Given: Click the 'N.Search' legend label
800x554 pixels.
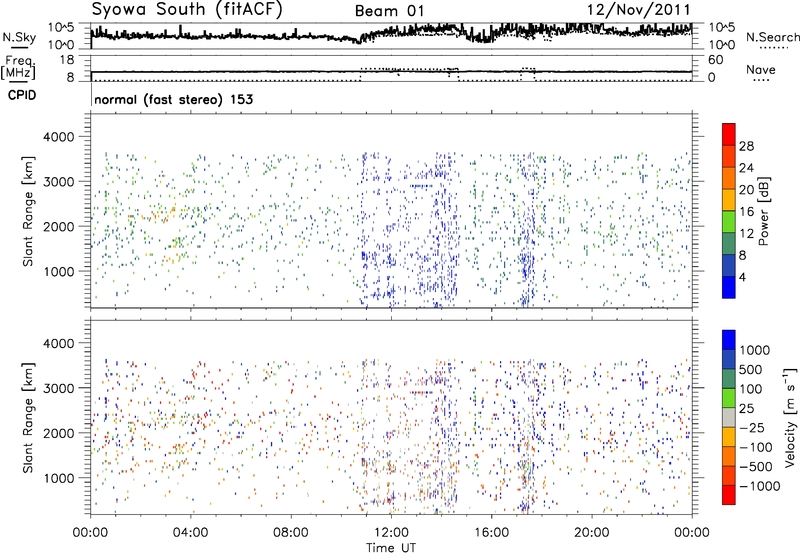Looking at the screenshot, I should click(x=772, y=37).
